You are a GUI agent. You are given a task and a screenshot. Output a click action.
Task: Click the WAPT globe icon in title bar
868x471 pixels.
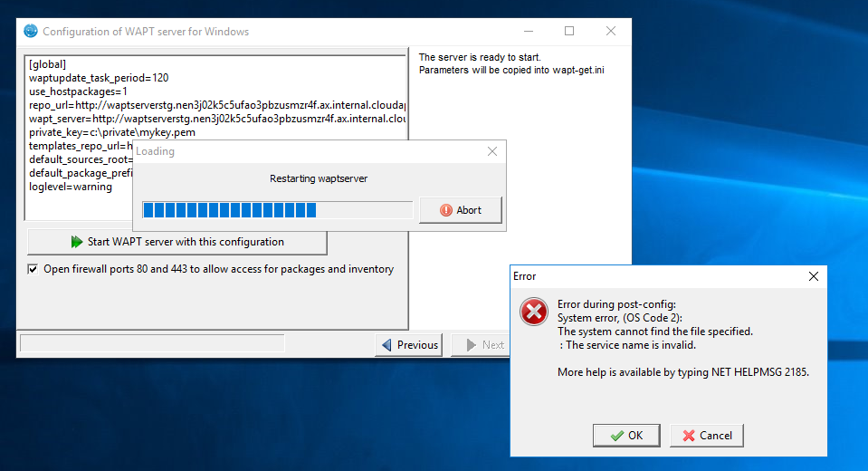click(x=31, y=32)
